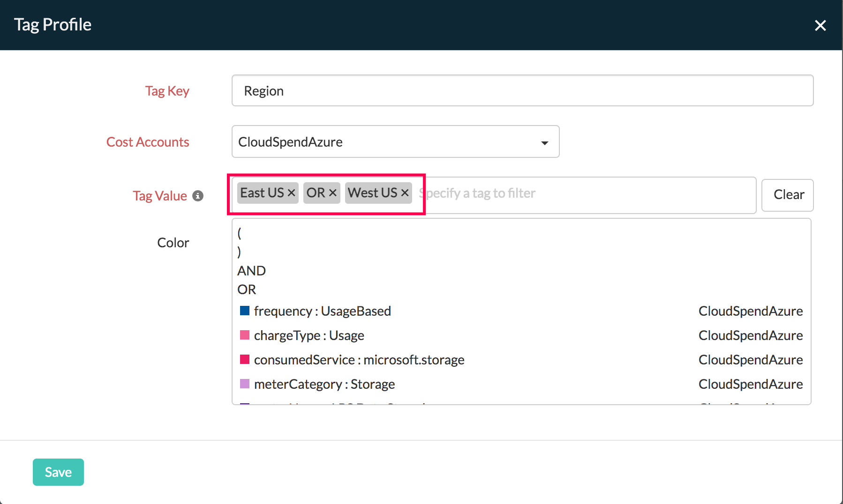Click the blue frequency color swatch
This screenshot has width=843, height=504.
tap(245, 311)
